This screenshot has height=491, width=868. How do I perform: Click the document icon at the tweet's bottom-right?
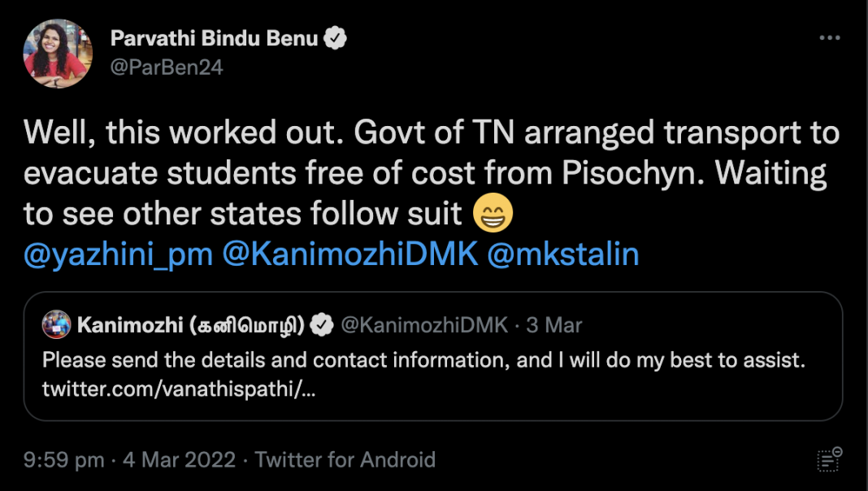tap(829, 459)
